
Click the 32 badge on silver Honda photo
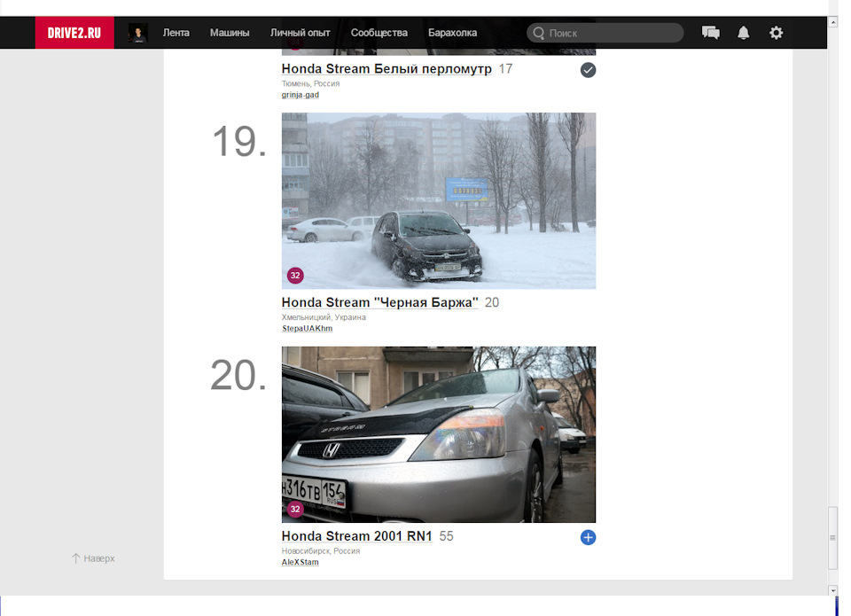click(x=295, y=509)
